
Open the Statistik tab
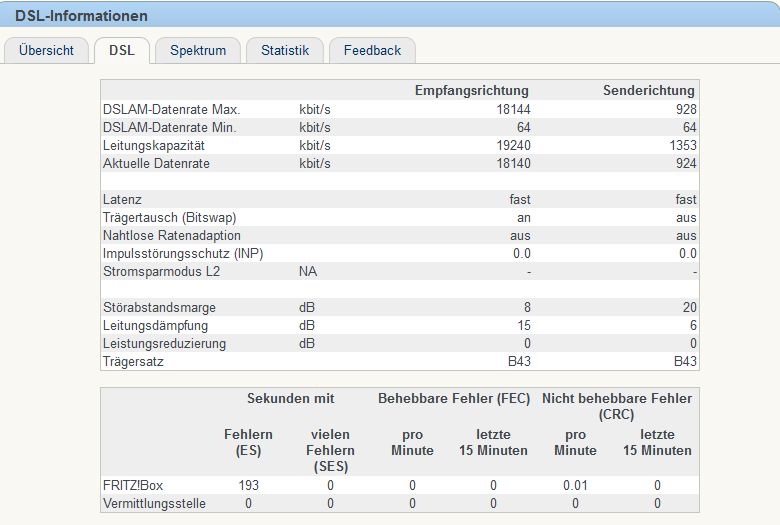click(x=285, y=50)
